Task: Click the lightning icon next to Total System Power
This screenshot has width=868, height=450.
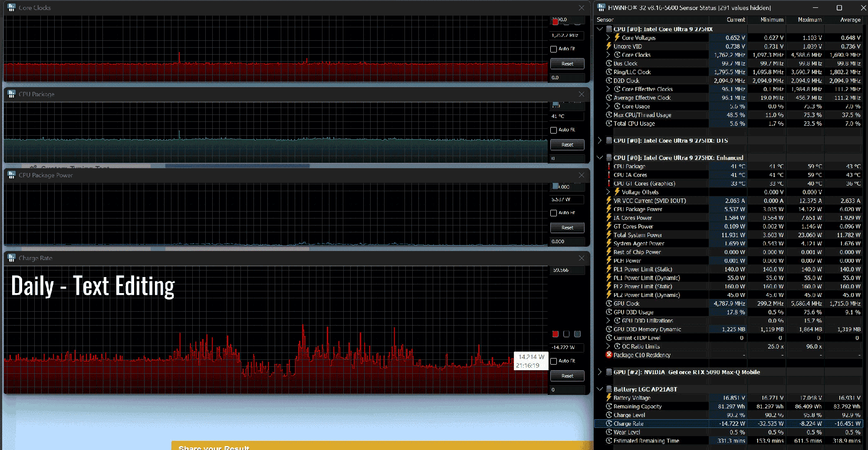Action: (609, 235)
